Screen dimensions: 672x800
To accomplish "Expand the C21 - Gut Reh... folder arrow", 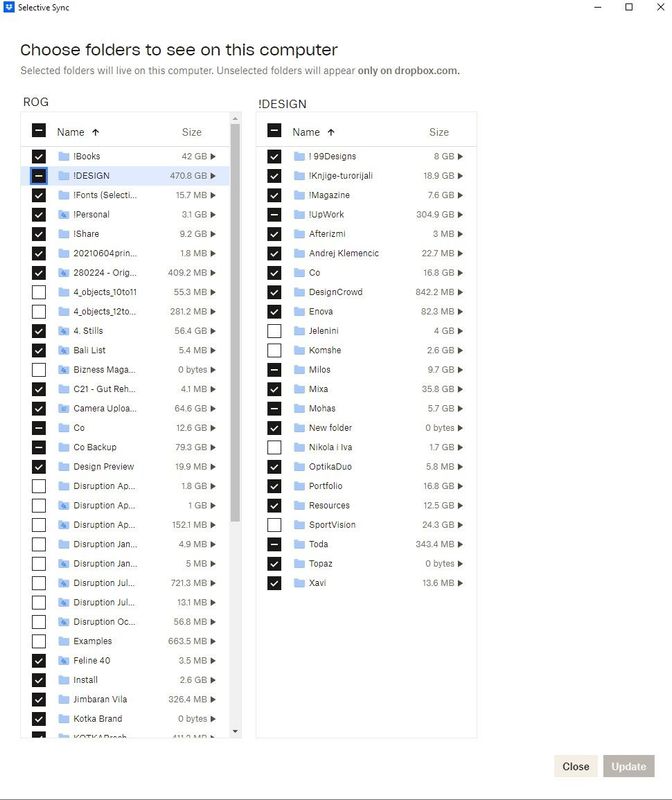I will pyautogui.click(x=213, y=389).
